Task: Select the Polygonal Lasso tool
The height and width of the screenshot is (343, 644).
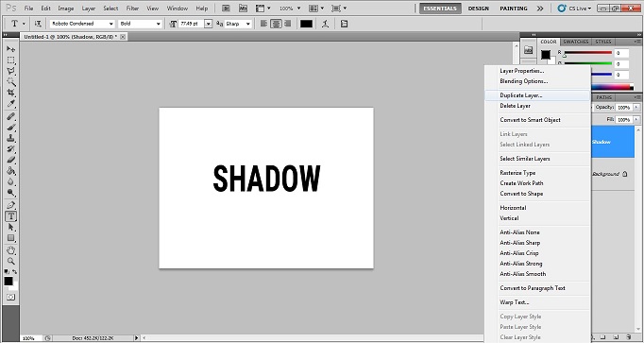Action: 10,71
